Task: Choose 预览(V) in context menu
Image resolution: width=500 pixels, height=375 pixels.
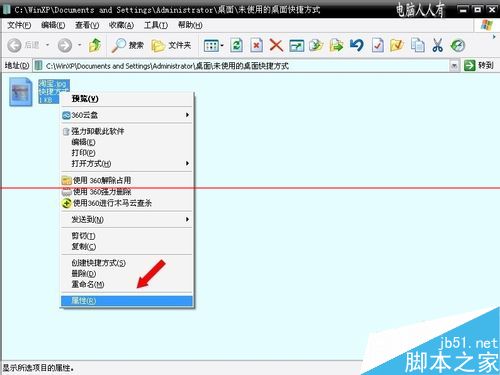Action: pos(127,99)
